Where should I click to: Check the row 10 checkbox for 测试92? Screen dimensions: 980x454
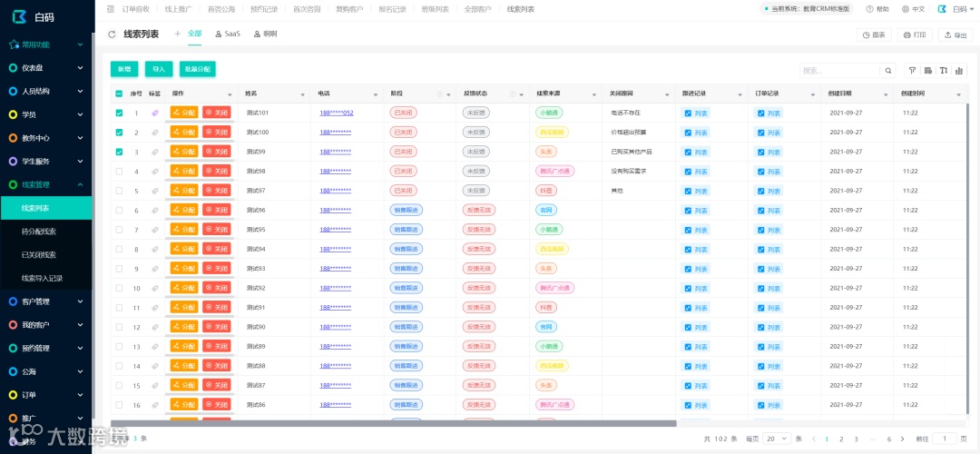click(120, 288)
